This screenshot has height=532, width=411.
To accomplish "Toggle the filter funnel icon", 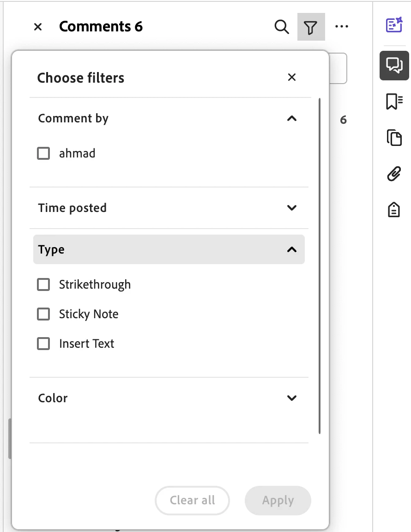I will pos(311,27).
